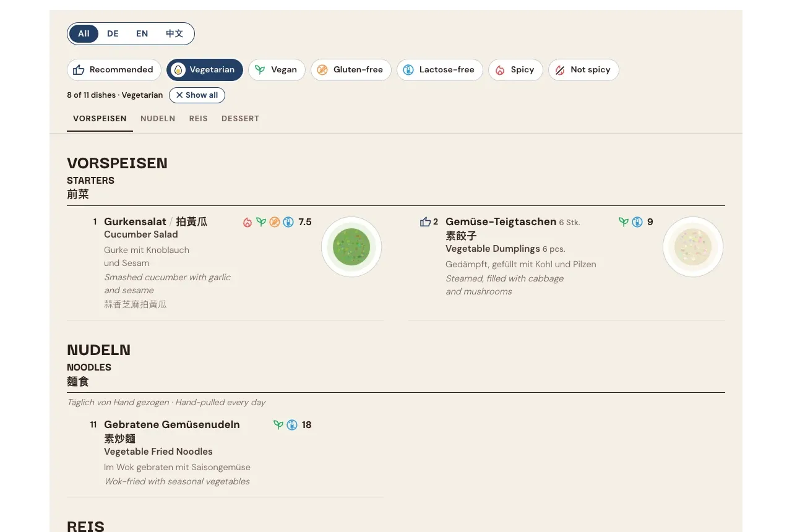This screenshot has height=532, width=792.
Task: Toggle the Lactose-free filter chip
Action: point(440,70)
